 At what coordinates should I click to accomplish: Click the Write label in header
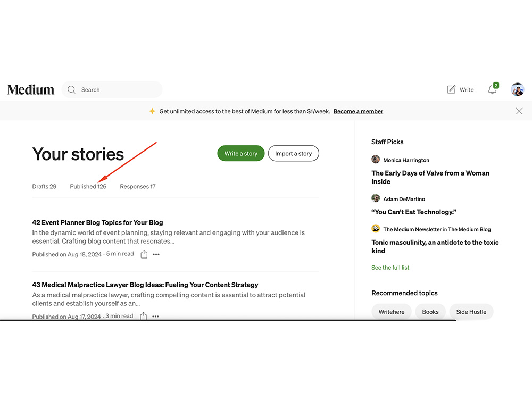pyautogui.click(x=467, y=90)
